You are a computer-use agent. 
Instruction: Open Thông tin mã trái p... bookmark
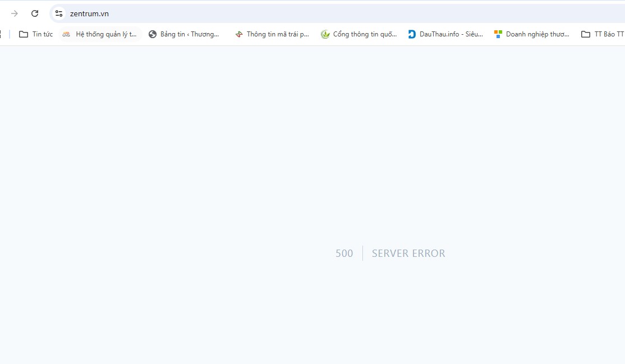272,34
